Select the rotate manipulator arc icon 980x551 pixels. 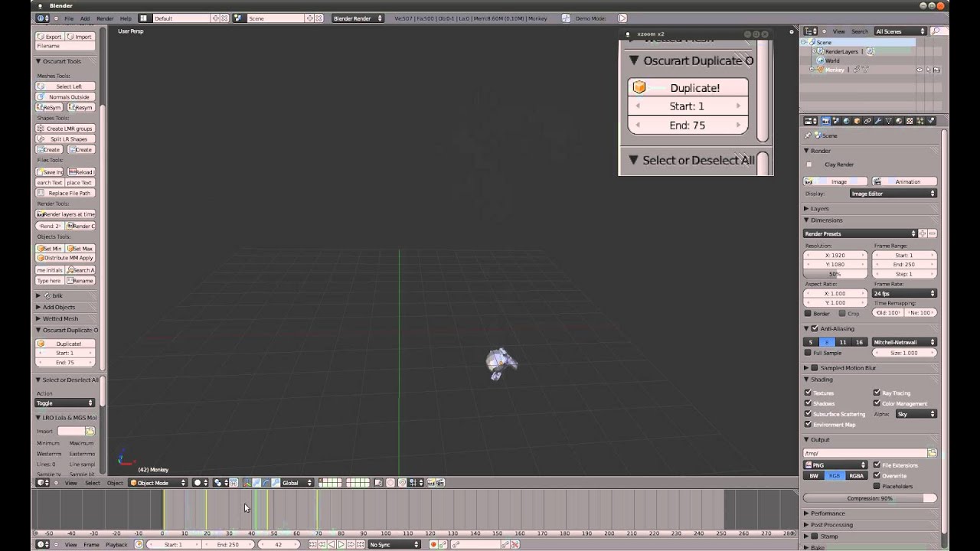pos(266,483)
